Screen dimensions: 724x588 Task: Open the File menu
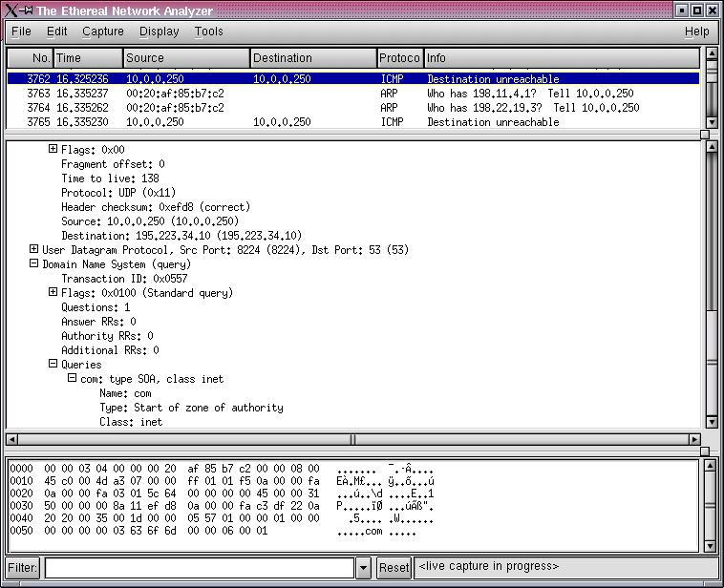point(21,31)
